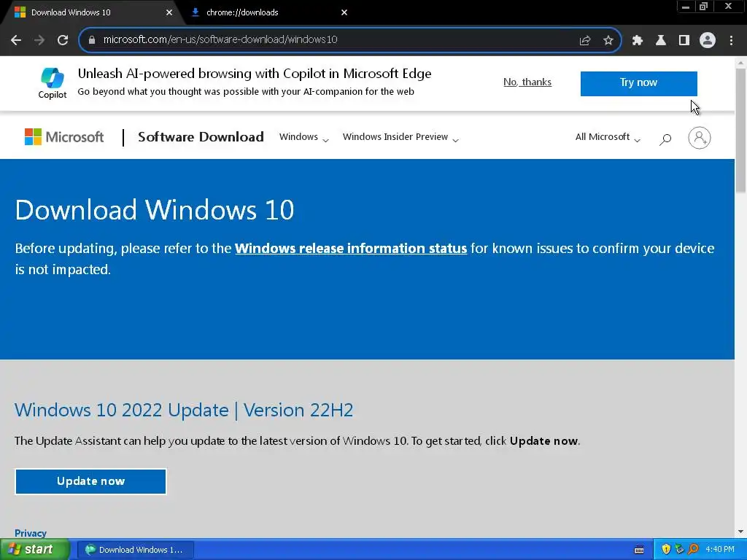Expand the Windows menu dropdown
The height and width of the screenshot is (560, 747).
point(304,137)
